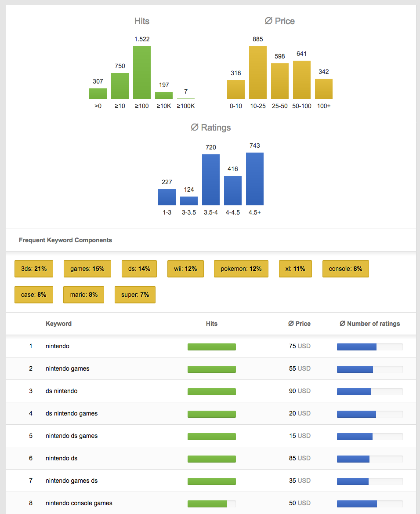
Task: Choose the 'console: 8%' keyword tag
Action: (x=345, y=269)
